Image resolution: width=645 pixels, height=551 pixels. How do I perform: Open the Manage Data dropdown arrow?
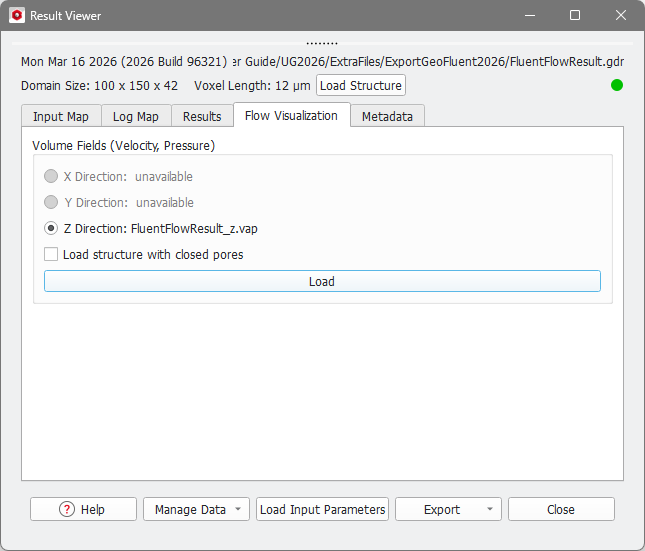click(x=238, y=509)
